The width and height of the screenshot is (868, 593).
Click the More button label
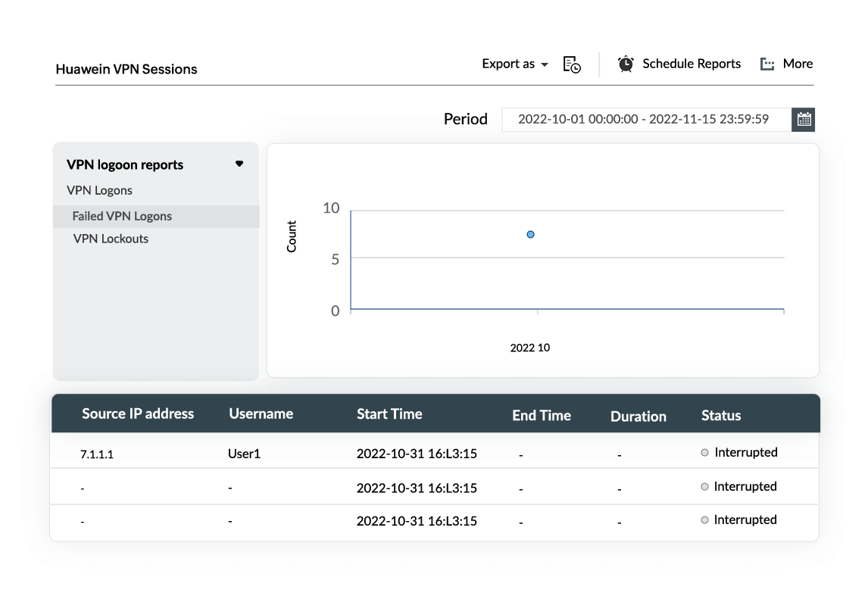798,64
